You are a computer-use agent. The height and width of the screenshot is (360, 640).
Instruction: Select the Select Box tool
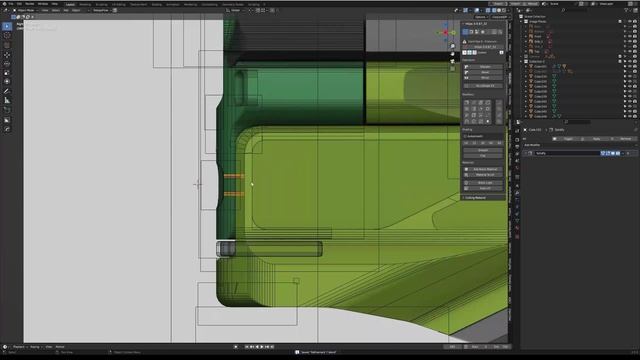pos(7,26)
